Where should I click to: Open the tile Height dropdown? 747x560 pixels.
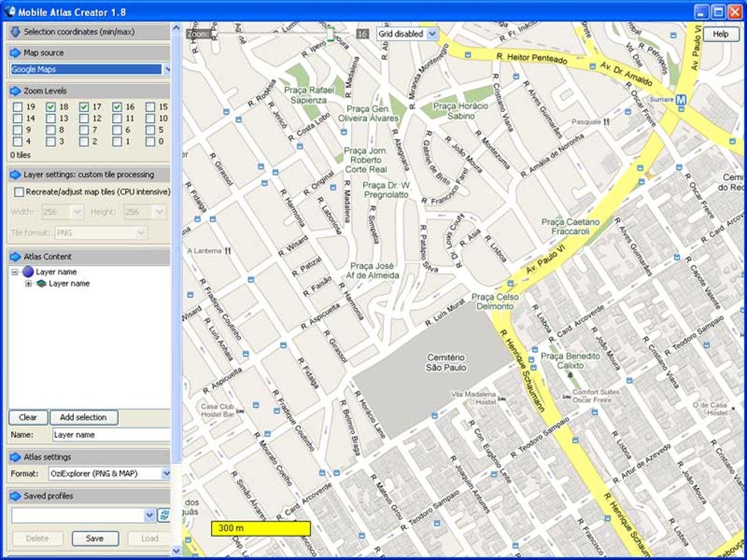(x=160, y=212)
